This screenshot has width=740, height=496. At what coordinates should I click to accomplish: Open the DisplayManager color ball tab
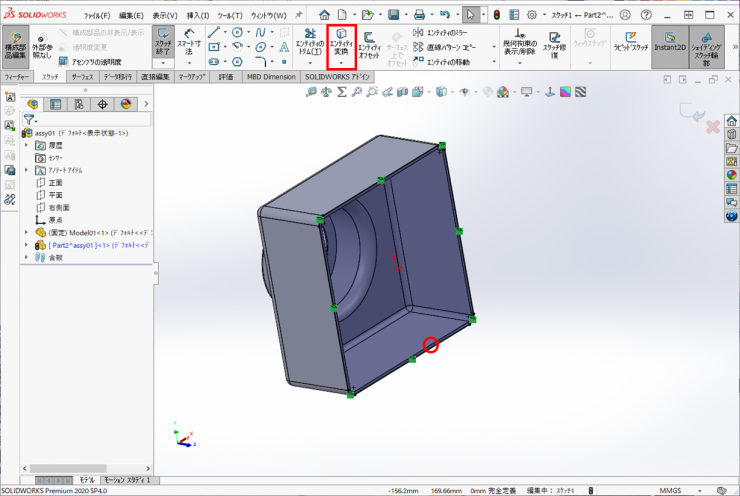tap(126, 103)
